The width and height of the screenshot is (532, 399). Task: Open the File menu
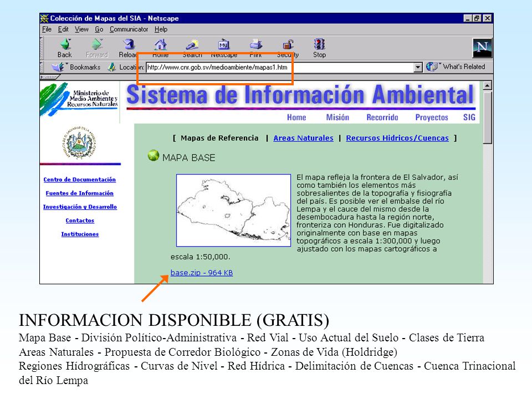point(47,29)
